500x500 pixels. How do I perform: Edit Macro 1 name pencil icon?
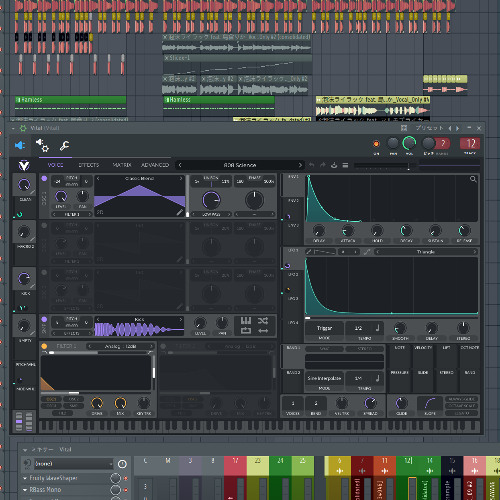[x=32, y=193]
